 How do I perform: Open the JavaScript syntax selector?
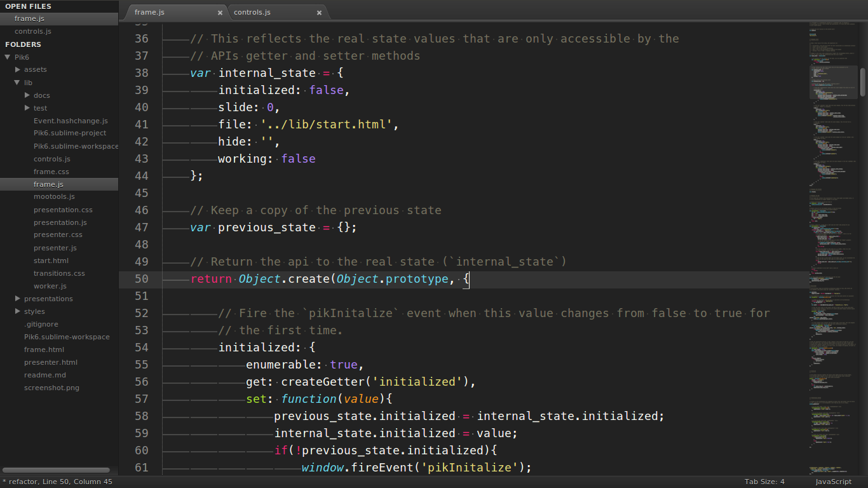point(834,482)
